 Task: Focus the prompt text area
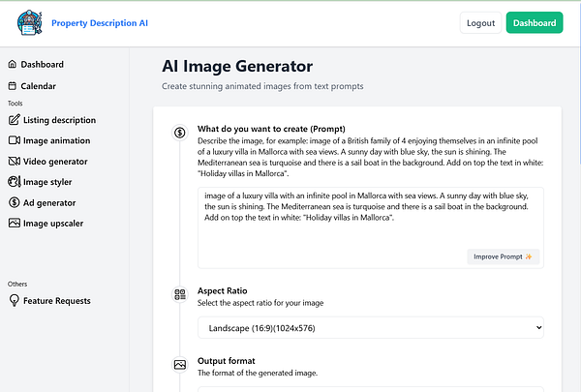pos(371,227)
